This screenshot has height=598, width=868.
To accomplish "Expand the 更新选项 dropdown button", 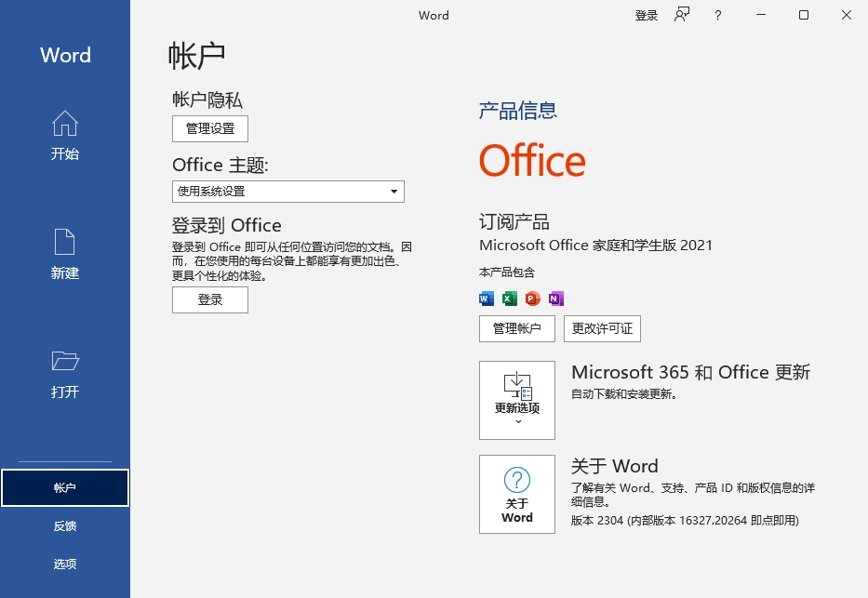I will pos(517,400).
